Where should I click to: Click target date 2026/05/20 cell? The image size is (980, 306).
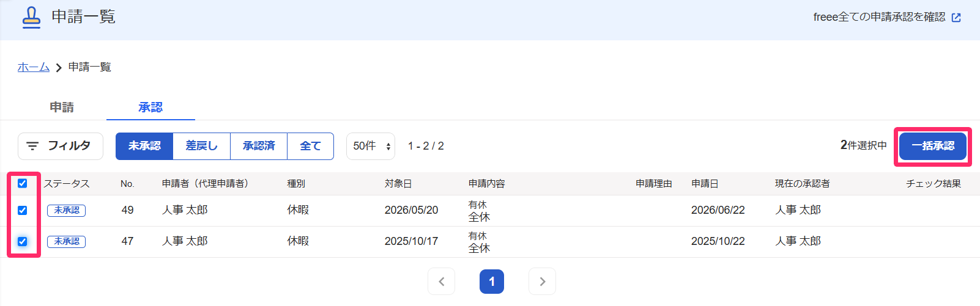(411, 210)
